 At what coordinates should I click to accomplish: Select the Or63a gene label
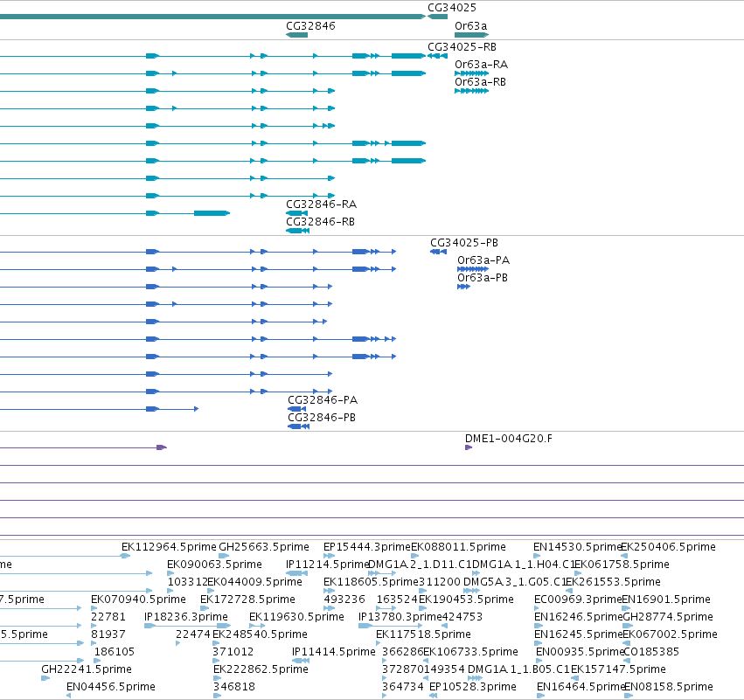(470, 25)
